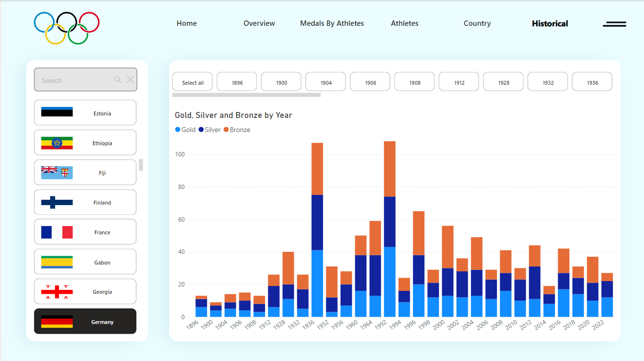644x361 pixels.
Task: Click the Fiji flag icon
Action: tap(57, 172)
